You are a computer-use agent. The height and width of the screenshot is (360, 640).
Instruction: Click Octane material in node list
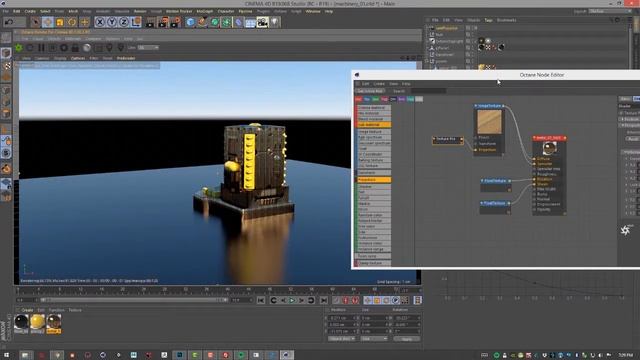tap(373, 108)
